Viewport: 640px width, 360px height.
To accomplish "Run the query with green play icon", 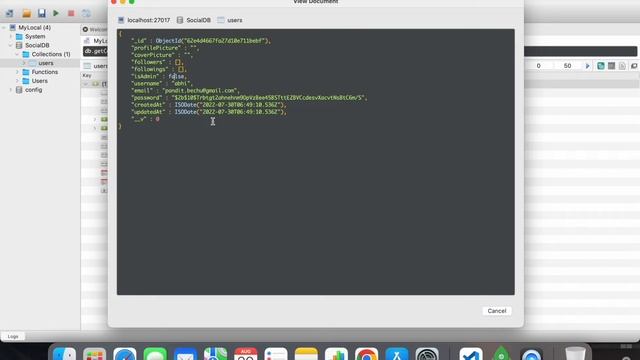I will 56,13.
